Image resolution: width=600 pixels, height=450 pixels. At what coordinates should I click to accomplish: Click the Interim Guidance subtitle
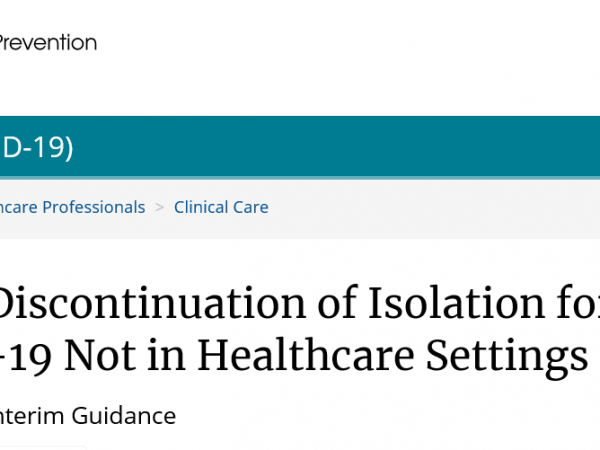88,416
